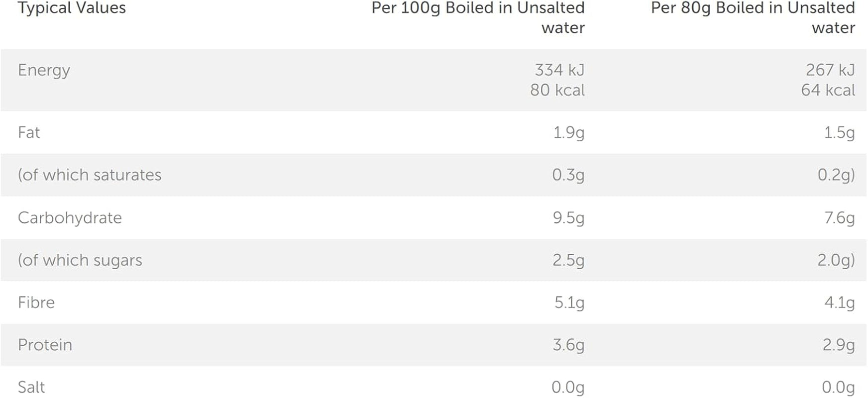Click the 64 kcal value
The width and height of the screenshot is (868, 398).
click(828, 90)
